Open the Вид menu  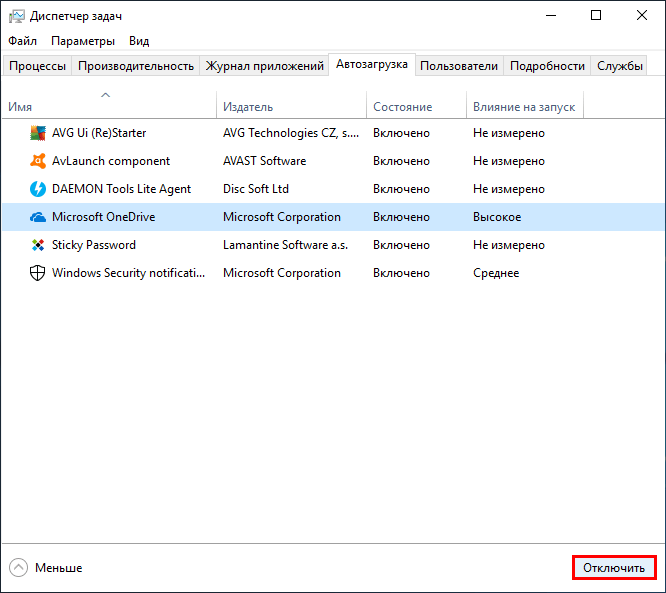point(139,41)
